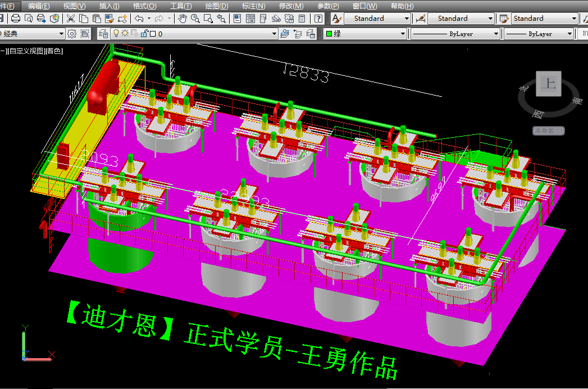The height and width of the screenshot is (389, 588).
Task: Select the Cut scissors icon
Action: [71, 19]
